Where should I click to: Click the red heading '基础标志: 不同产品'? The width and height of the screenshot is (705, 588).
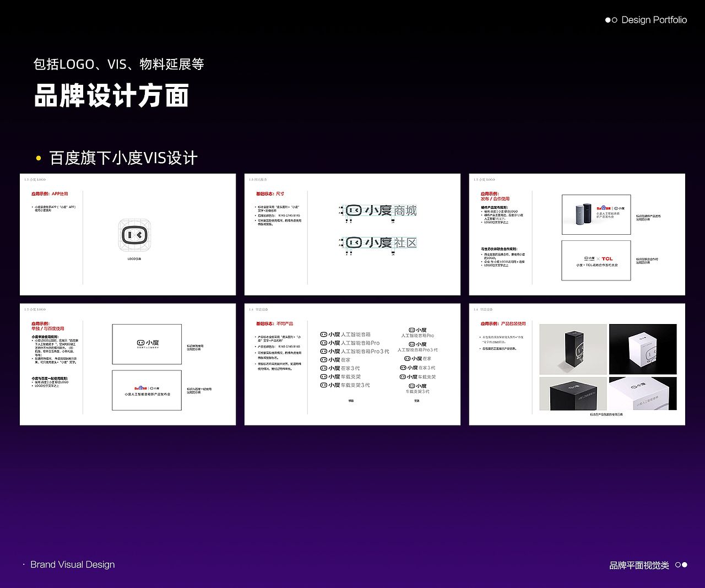[274, 323]
